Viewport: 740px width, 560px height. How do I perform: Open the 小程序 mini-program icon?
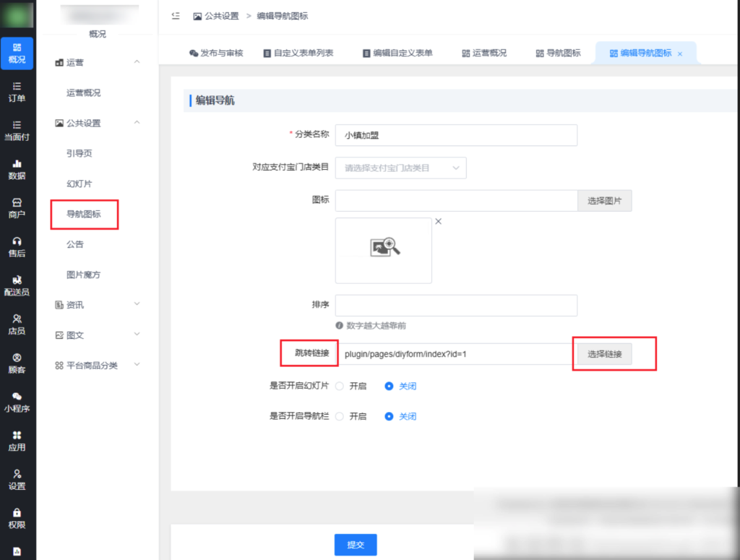17,402
